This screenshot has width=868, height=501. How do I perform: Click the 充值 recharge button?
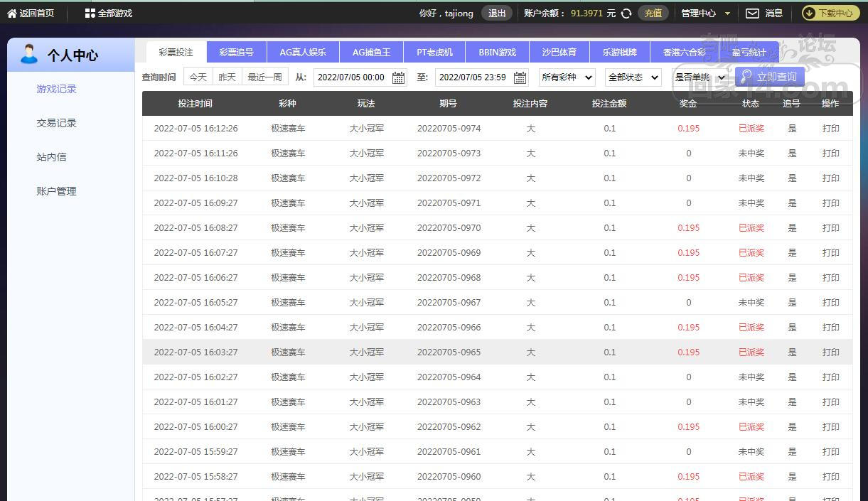[653, 13]
